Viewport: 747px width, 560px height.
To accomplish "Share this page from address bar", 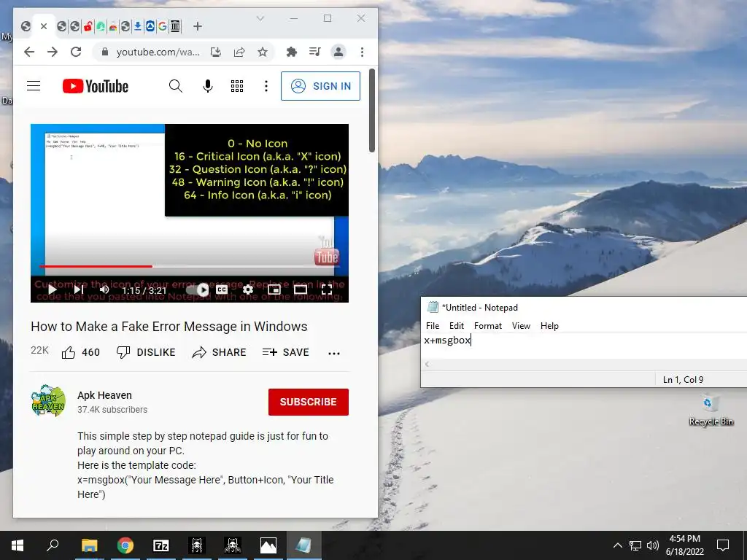I will (x=239, y=52).
